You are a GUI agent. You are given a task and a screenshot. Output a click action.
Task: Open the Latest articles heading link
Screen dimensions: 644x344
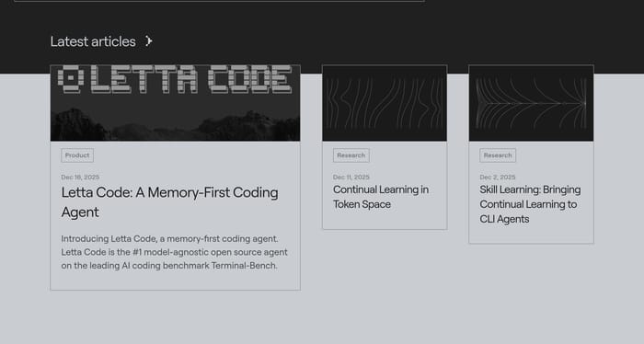(93, 41)
